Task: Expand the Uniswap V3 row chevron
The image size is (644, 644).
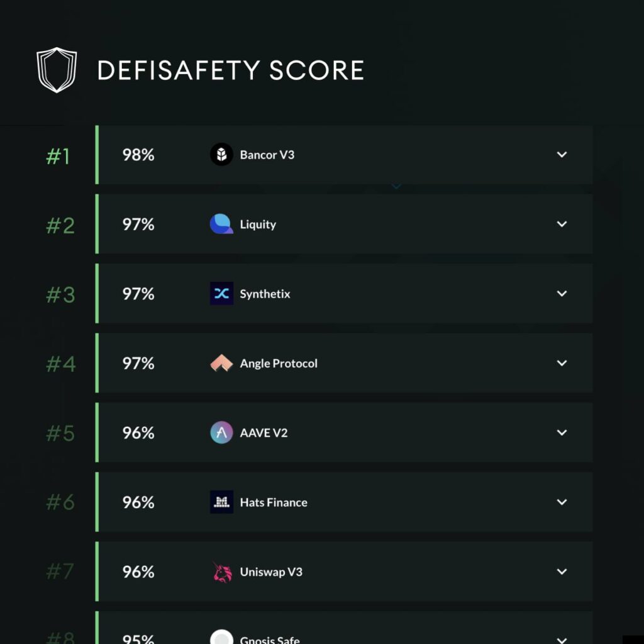Action: tap(562, 572)
